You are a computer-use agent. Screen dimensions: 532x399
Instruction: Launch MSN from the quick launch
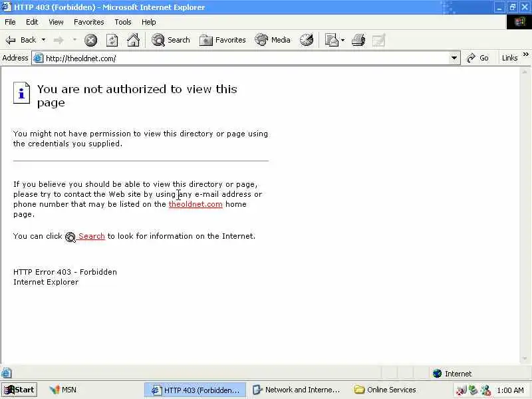(63, 390)
